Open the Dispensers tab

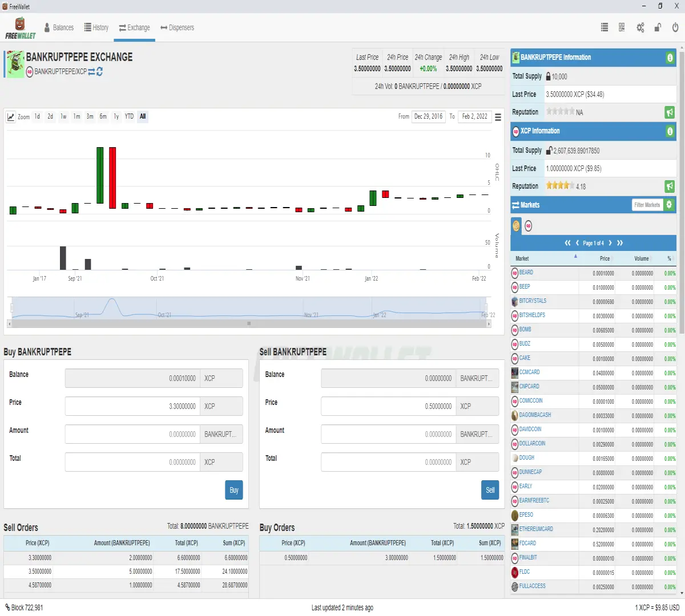pos(177,27)
